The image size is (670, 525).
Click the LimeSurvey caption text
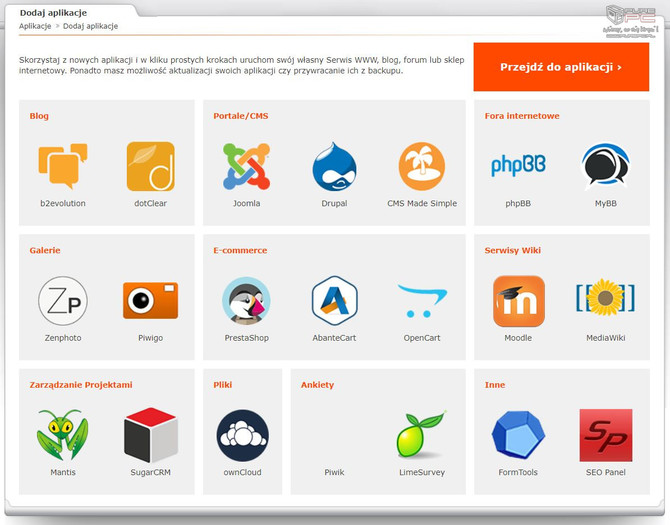(x=422, y=472)
